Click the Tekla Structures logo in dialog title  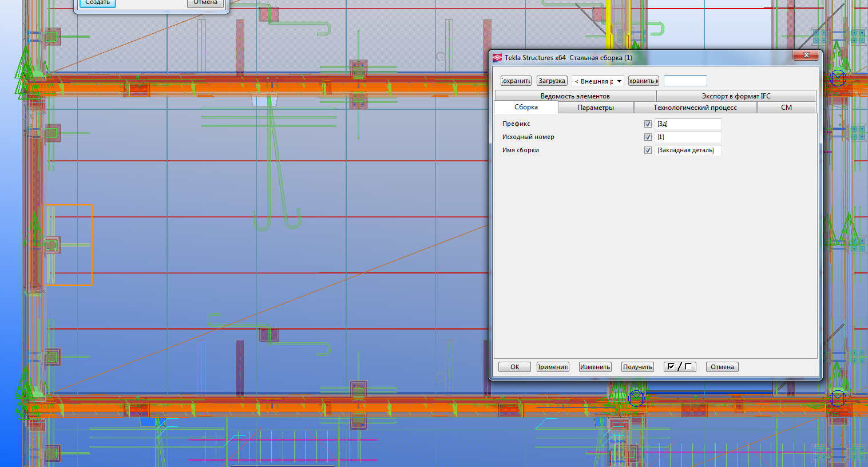click(x=497, y=58)
